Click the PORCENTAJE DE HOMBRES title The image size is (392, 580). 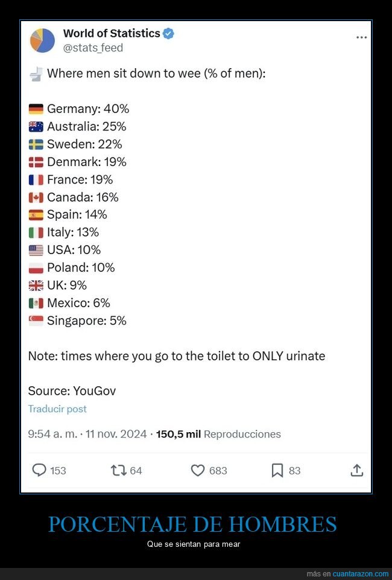(x=192, y=524)
